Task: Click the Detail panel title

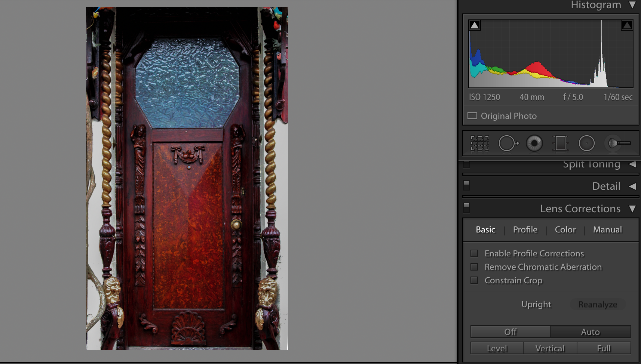Action: (x=606, y=186)
